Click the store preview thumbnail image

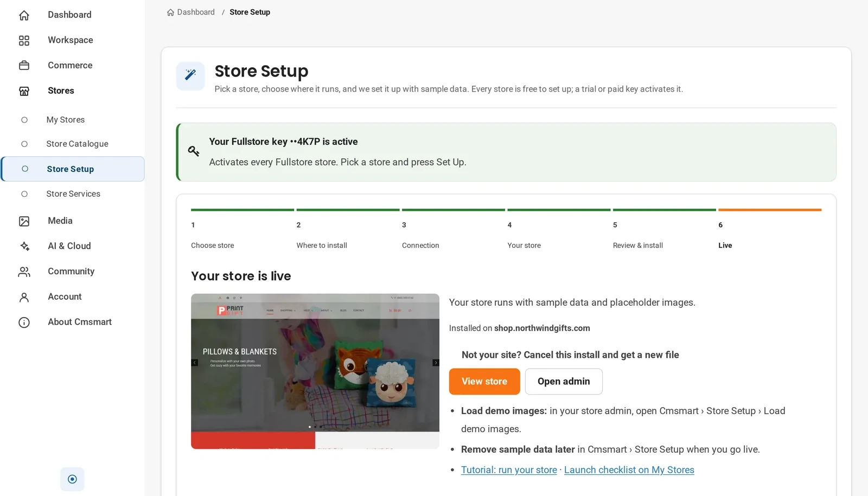point(315,371)
